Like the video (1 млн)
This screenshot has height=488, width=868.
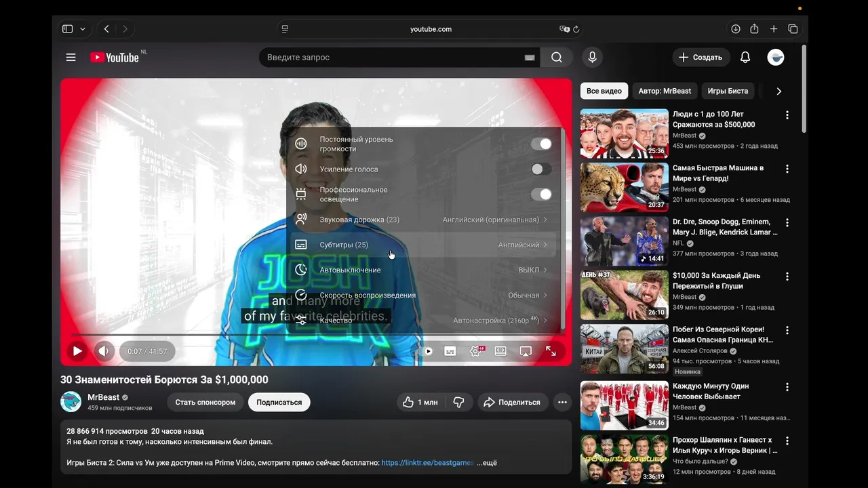[420, 402]
